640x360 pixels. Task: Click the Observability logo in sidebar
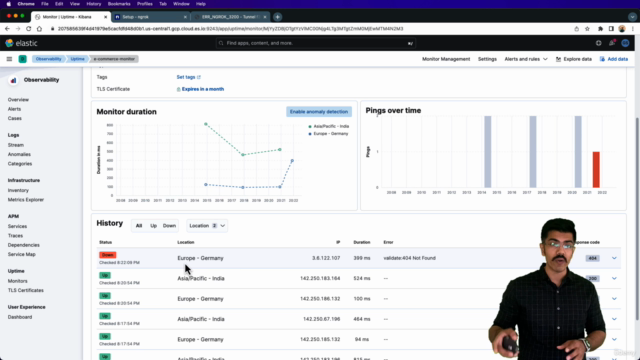pos(13,80)
